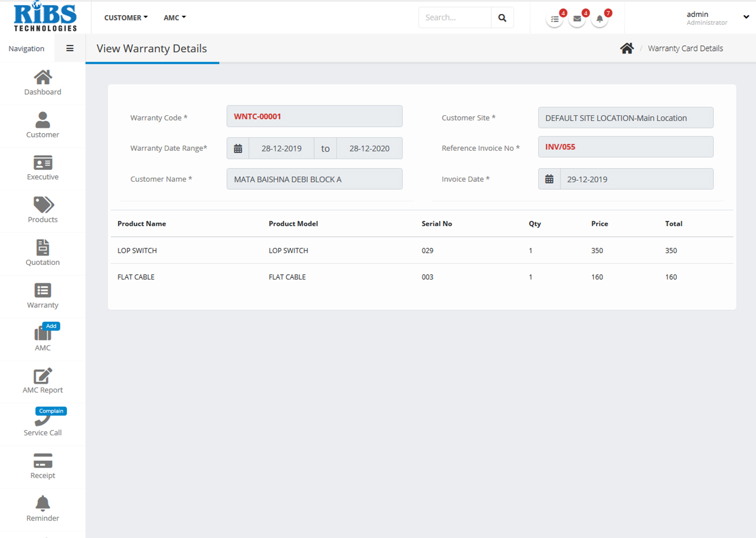Expand the CUSTOMER dropdown menu

pyautogui.click(x=126, y=18)
